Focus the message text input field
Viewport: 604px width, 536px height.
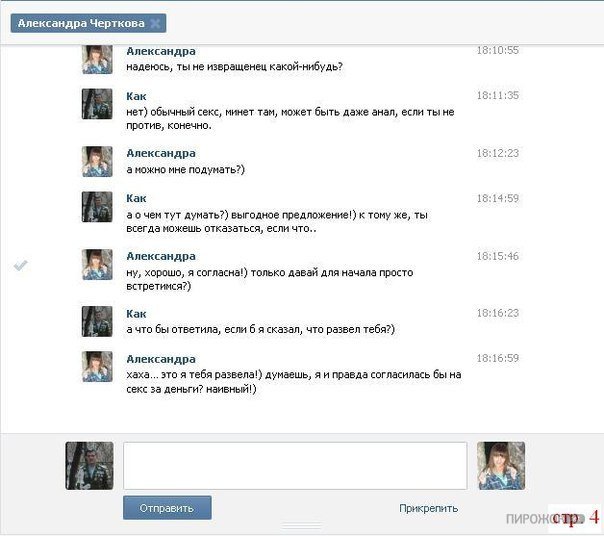click(x=295, y=466)
